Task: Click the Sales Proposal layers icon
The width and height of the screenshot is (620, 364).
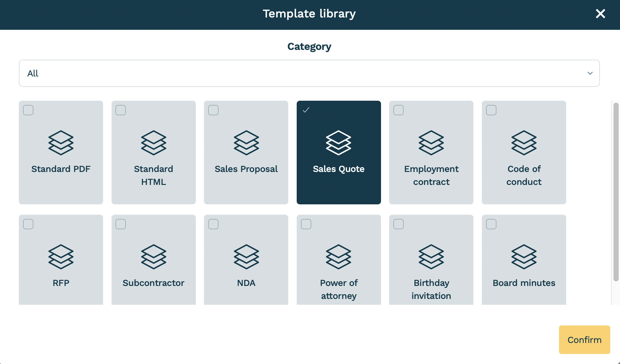Action: tap(246, 142)
